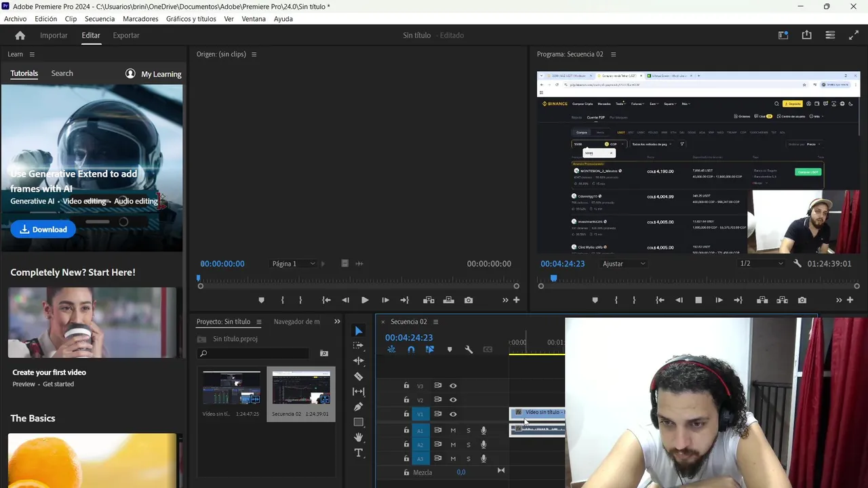Open the Página 1 dropdown
The width and height of the screenshot is (868, 488).
coord(294,264)
